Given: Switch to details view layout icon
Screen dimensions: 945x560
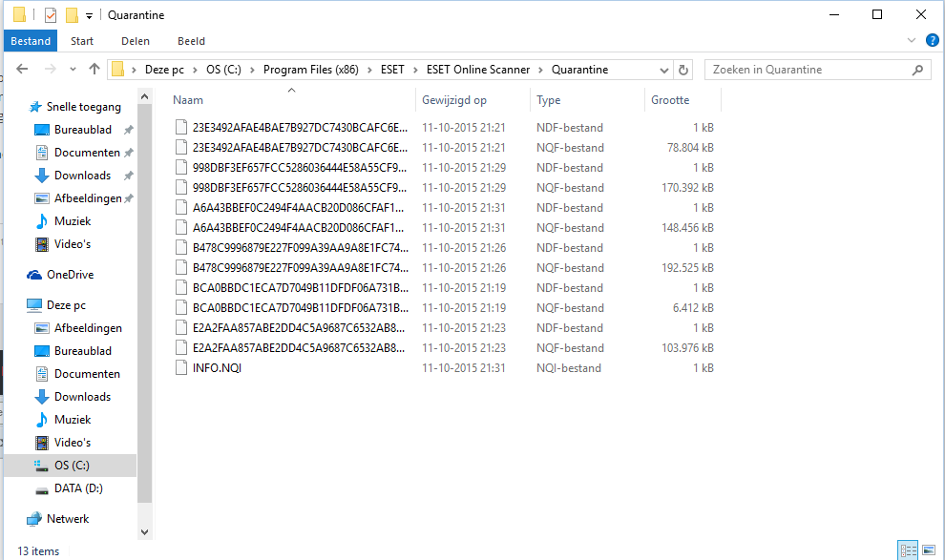Looking at the screenshot, I should [x=908, y=550].
